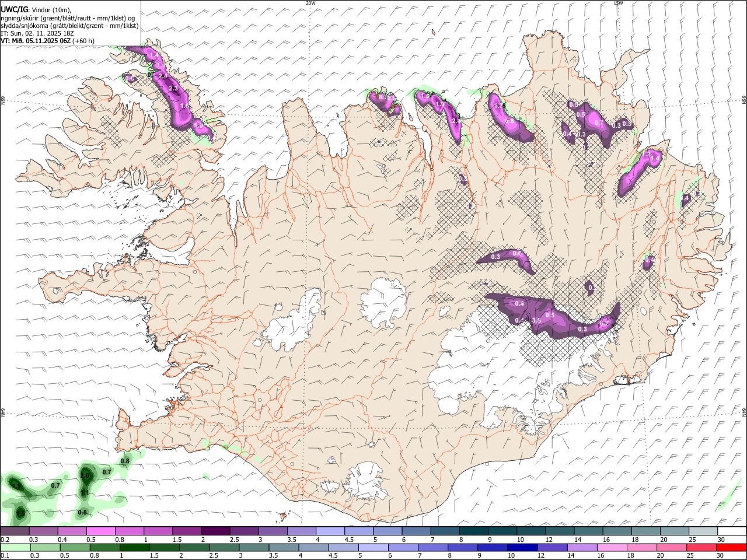Pick the magenta 1.5–2 snow legend swatch
Screen dimensions: 747x560
click(186, 531)
